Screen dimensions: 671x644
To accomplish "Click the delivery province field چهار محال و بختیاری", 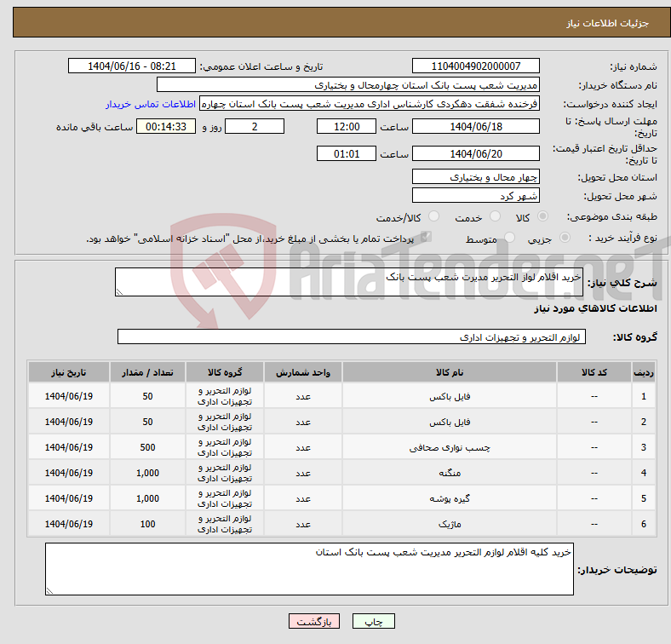I will 475,177.
